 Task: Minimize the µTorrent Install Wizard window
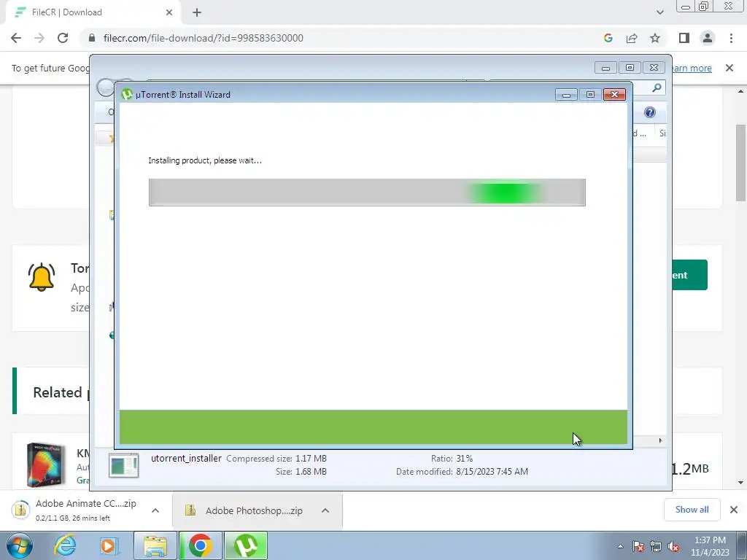coord(566,95)
